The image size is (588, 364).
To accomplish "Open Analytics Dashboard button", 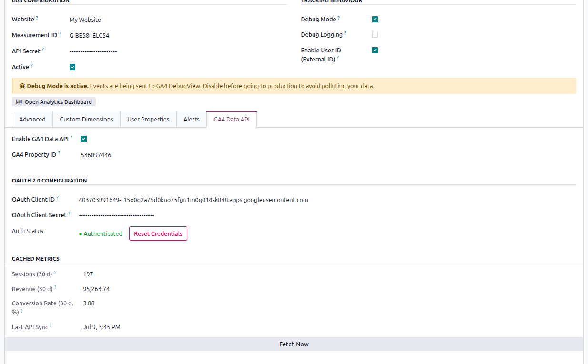I will pyautogui.click(x=54, y=102).
